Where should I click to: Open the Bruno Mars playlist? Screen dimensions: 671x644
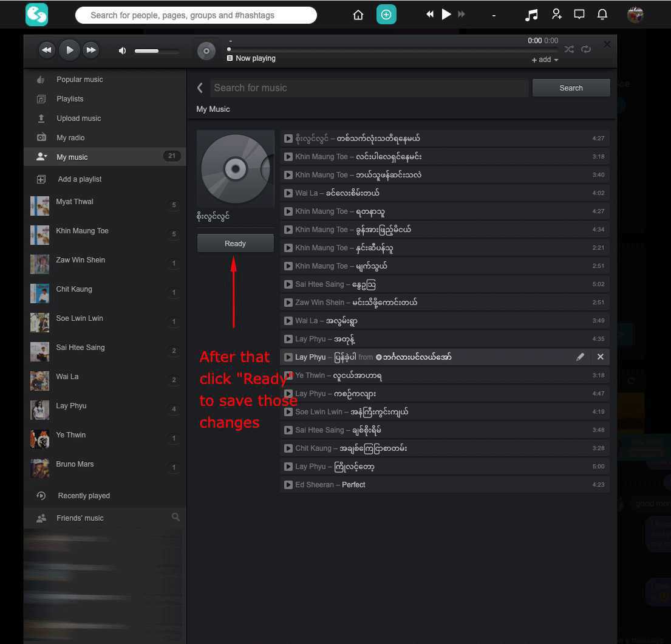tap(105, 468)
